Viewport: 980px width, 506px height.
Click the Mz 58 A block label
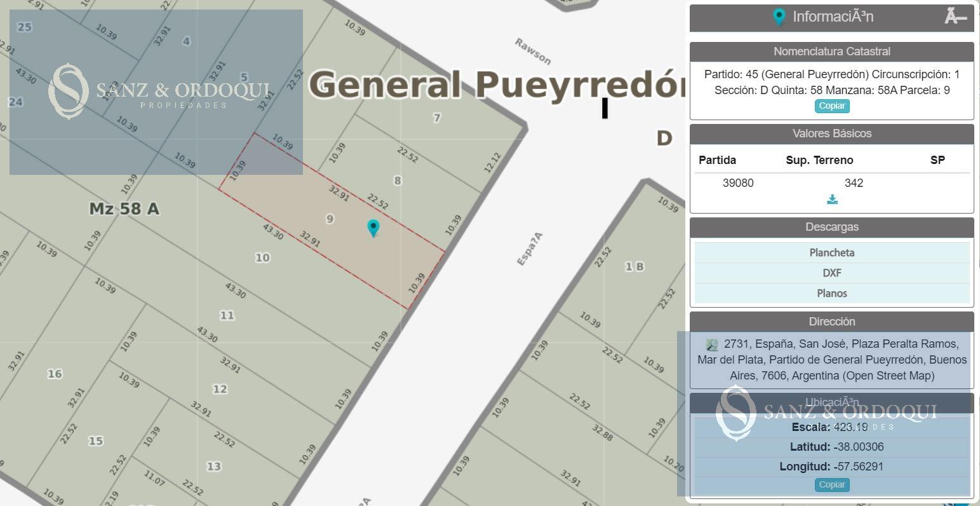click(124, 209)
